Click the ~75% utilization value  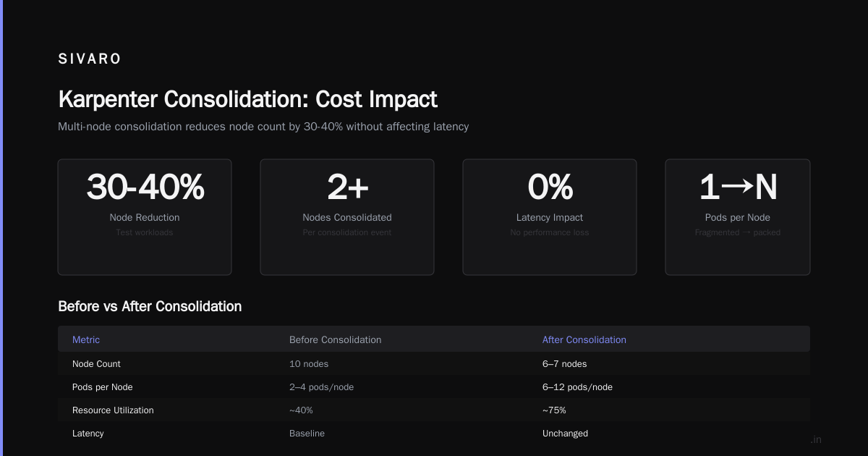[554, 410]
